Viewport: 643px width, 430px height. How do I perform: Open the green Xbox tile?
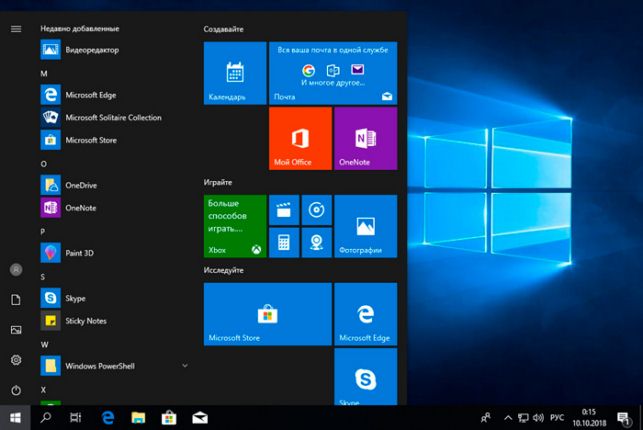[235, 226]
